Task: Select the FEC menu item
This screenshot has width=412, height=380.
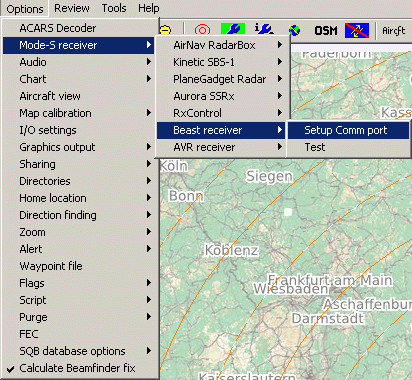Action: (79, 334)
